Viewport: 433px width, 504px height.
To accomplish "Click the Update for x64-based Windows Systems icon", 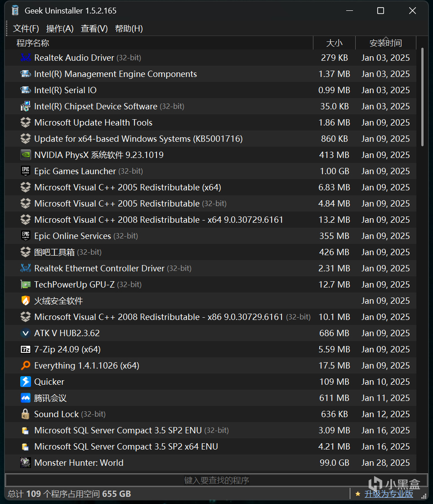I will pos(26,139).
